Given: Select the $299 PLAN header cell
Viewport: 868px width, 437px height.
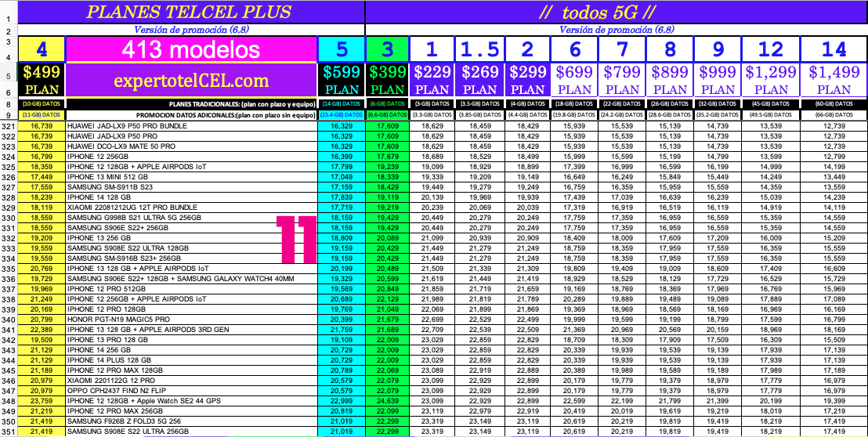Looking at the screenshot, I should 527,81.
